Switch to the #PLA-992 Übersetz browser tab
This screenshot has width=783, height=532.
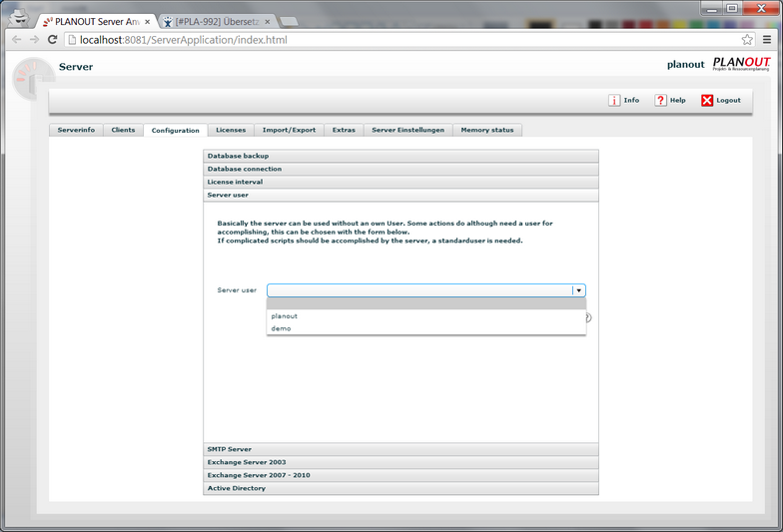coord(217,22)
